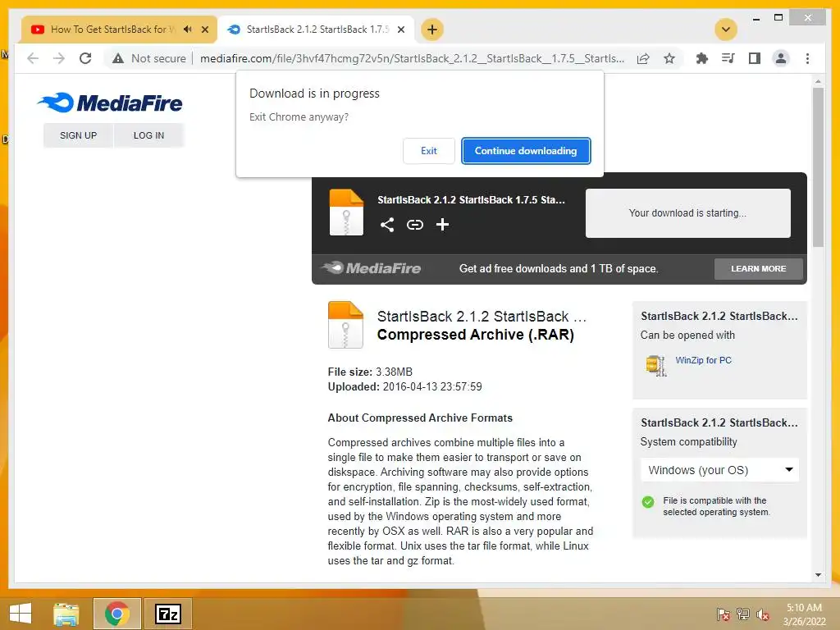Click Exit in download dialog

coord(428,151)
